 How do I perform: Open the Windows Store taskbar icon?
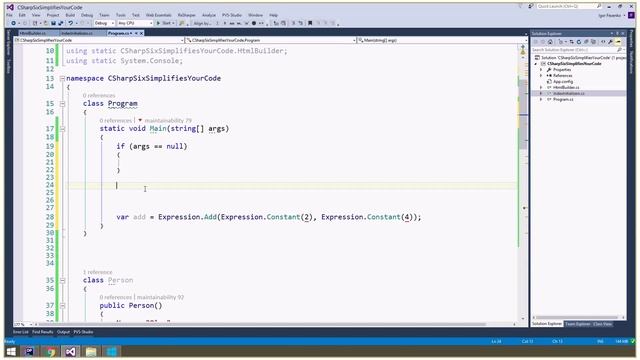(x=111, y=351)
